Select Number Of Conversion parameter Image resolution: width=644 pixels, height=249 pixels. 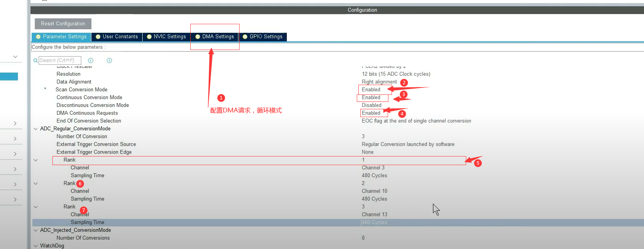[82, 137]
